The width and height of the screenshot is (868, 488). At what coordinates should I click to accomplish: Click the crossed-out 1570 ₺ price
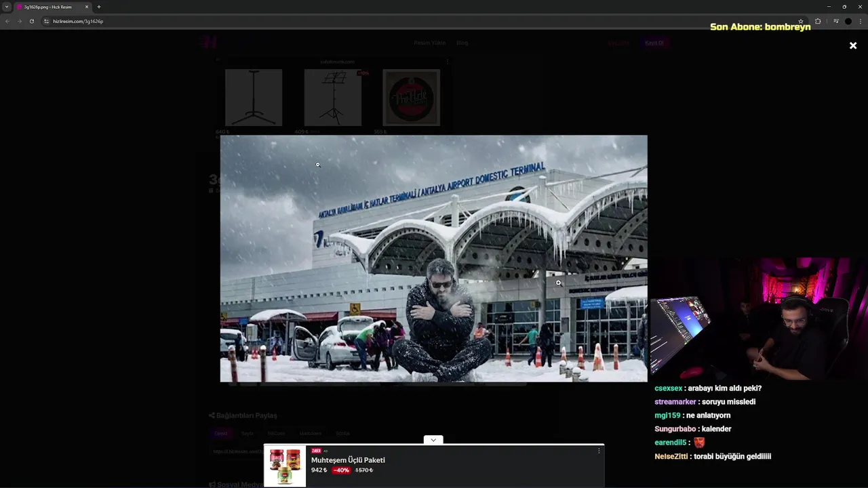[x=363, y=470]
